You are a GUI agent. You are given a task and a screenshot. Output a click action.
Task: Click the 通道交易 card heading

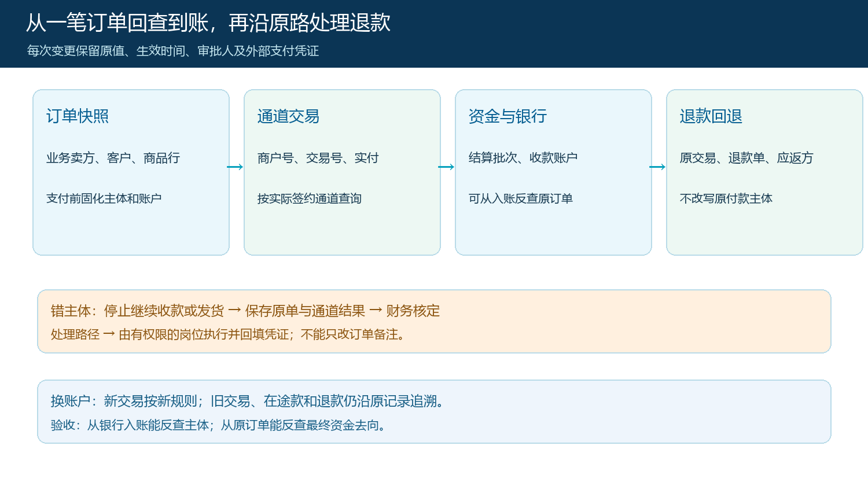(288, 116)
